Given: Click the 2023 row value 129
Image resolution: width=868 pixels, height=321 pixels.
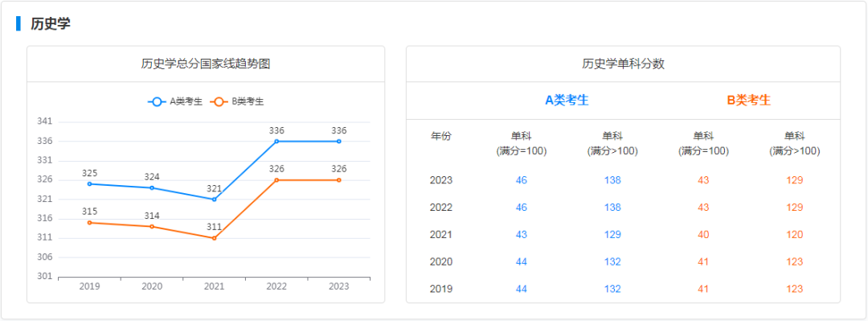Looking at the screenshot, I should (795, 180).
